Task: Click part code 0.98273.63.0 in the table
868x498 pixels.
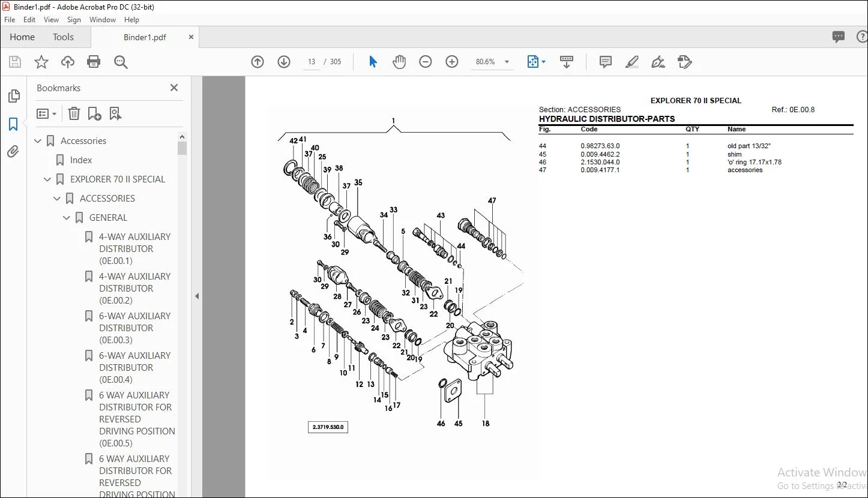Action: [x=600, y=146]
